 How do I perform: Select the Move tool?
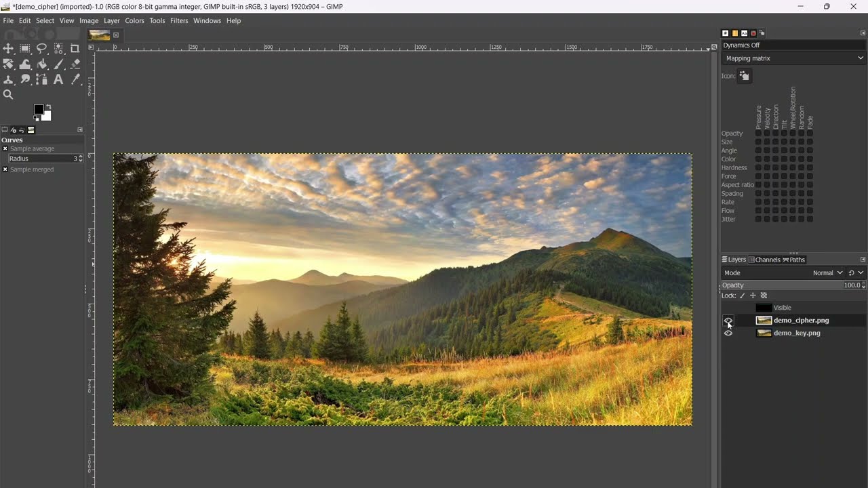point(8,48)
